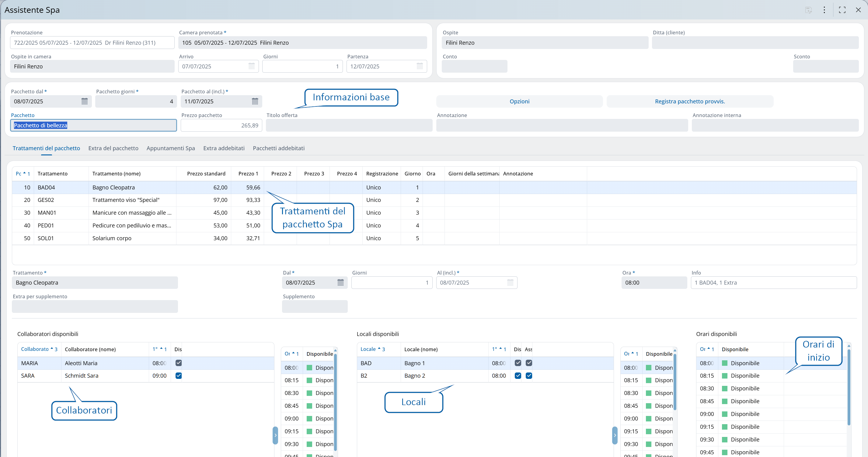Expand locali panel with side arrow handle
The width and height of the screenshot is (868, 457).
[x=615, y=435]
